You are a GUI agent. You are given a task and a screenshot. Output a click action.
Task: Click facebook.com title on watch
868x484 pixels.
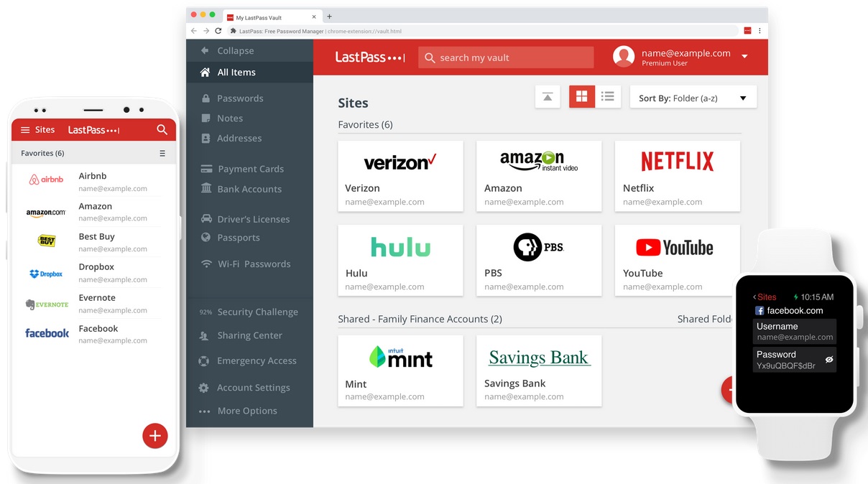point(795,311)
